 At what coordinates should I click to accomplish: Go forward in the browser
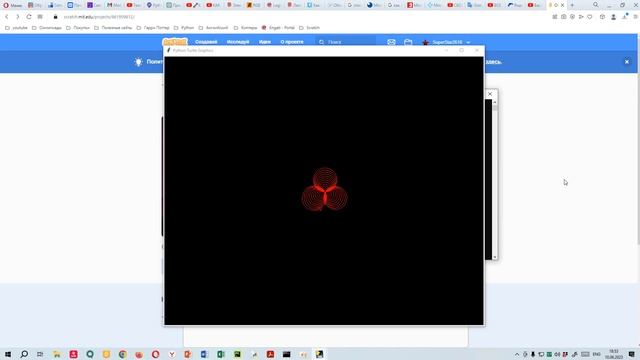18,17
